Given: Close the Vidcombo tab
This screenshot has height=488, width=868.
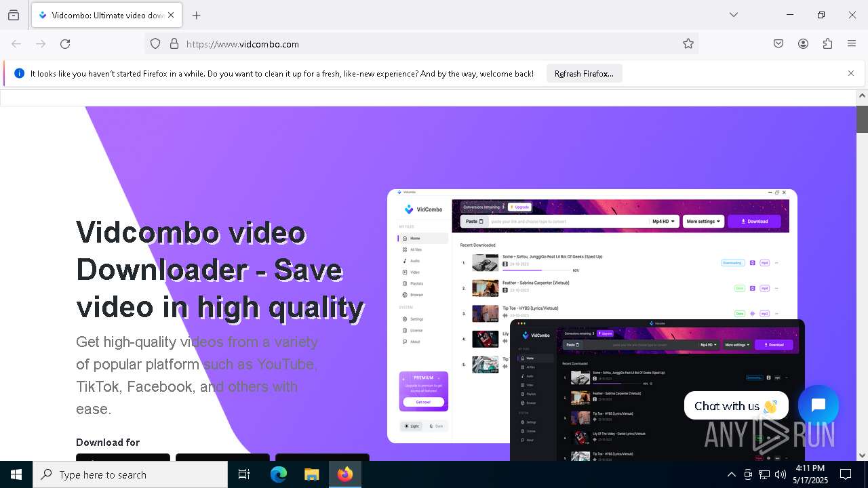Looking at the screenshot, I should [x=171, y=15].
